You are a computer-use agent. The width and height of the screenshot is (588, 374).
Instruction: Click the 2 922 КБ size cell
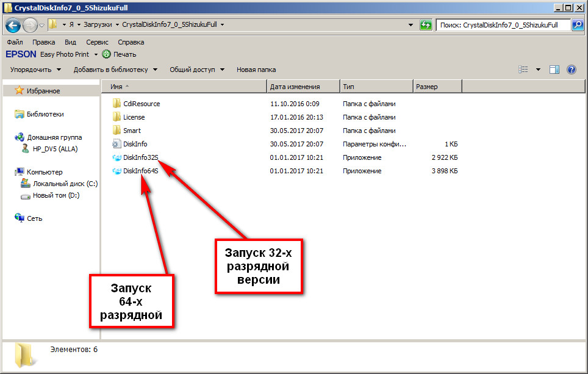point(445,157)
